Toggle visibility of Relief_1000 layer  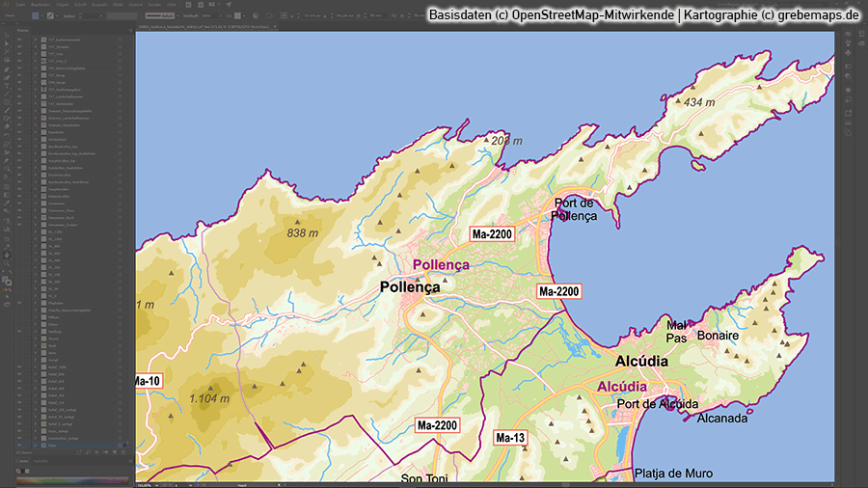[x=20, y=367]
